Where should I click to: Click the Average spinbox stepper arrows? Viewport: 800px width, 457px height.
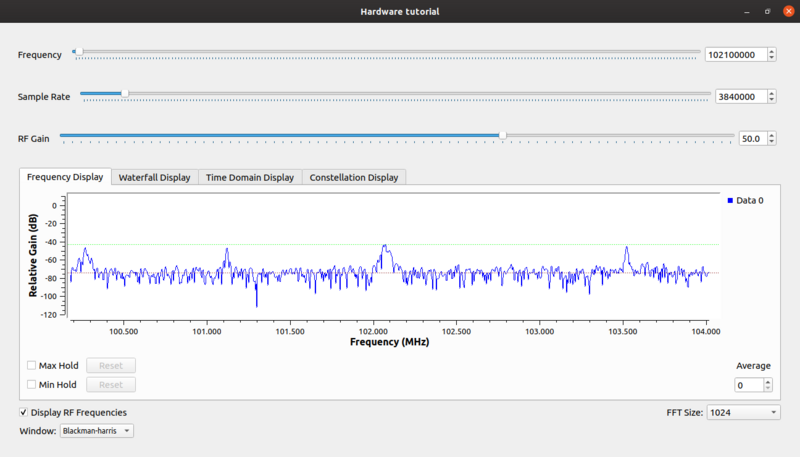pos(768,385)
